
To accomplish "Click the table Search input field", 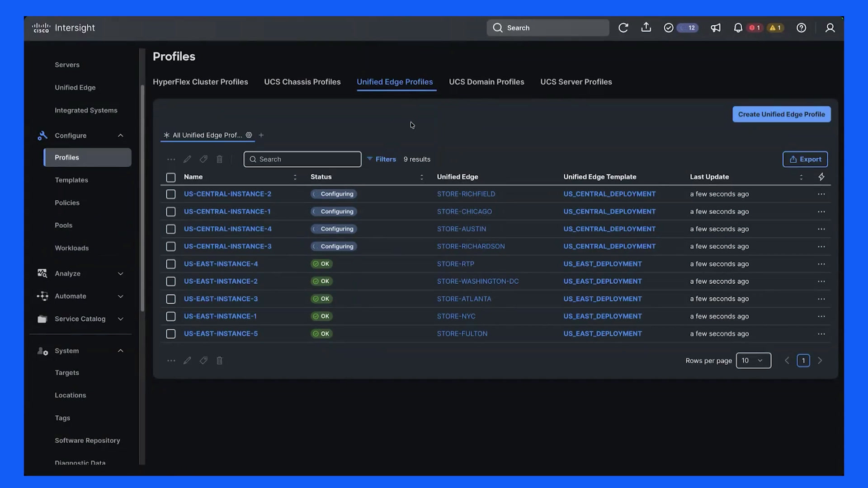I will [x=302, y=159].
